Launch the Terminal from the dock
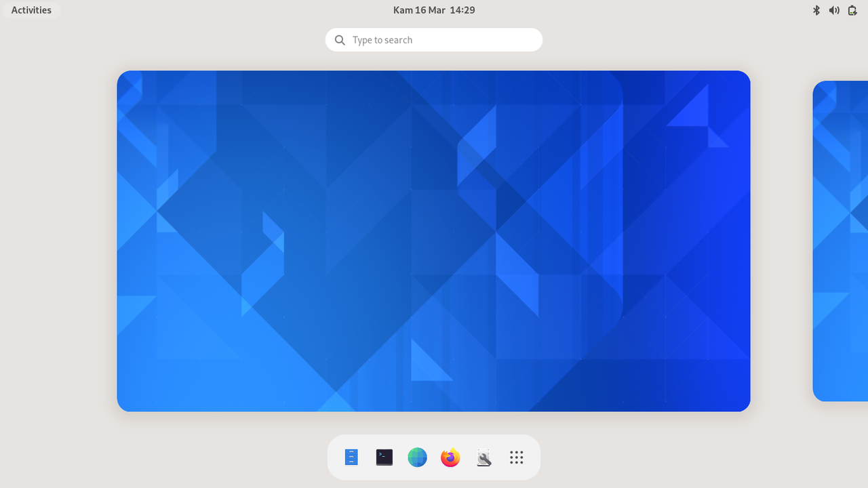868x488 pixels. click(x=384, y=457)
